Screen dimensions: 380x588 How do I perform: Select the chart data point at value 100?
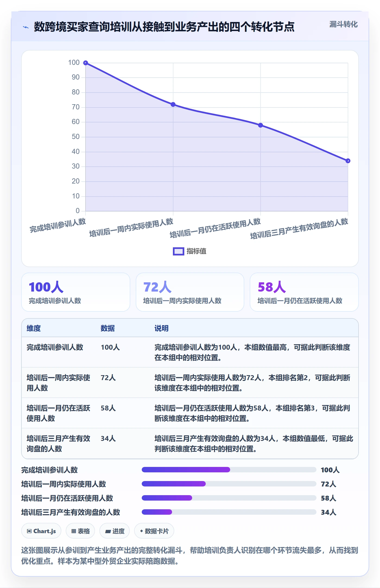(x=85, y=63)
